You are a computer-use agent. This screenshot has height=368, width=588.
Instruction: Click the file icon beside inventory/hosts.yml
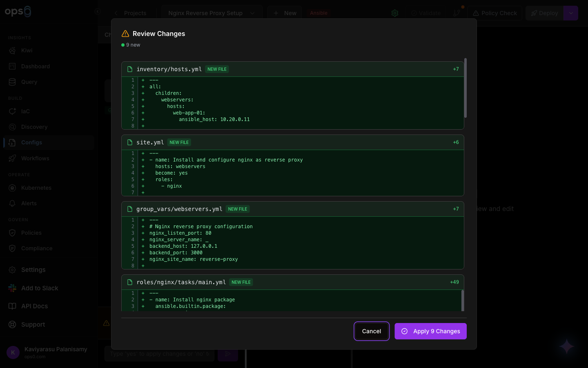click(x=130, y=69)
